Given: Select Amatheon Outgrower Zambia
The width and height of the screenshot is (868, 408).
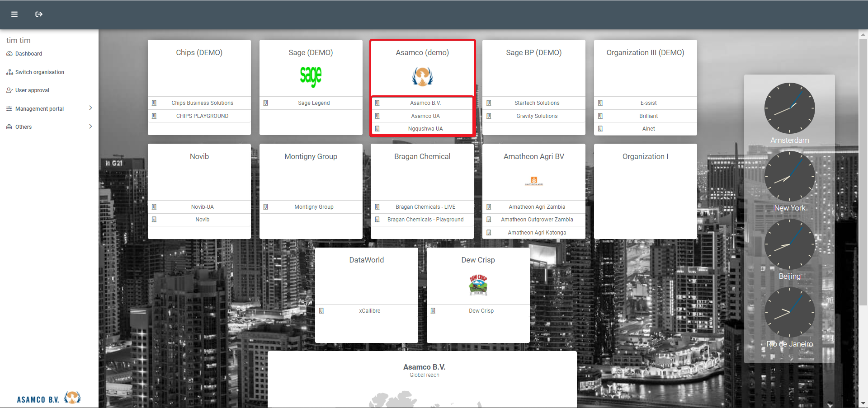Looking at the screenshot, I should coord(534,220).
